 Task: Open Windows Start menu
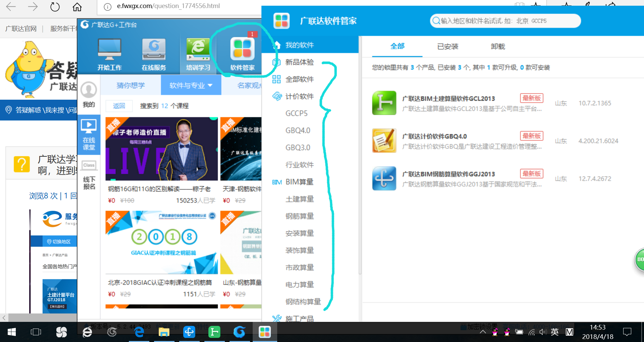(x=12, y=332)
